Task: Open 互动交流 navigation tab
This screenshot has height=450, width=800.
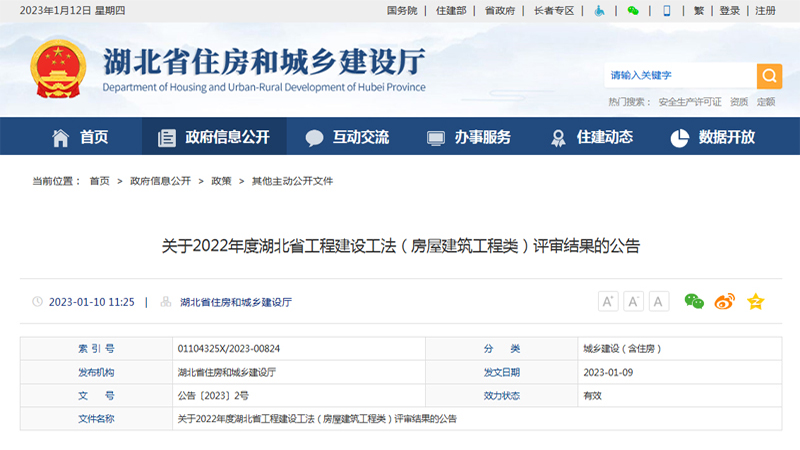Action: (361, 137)
